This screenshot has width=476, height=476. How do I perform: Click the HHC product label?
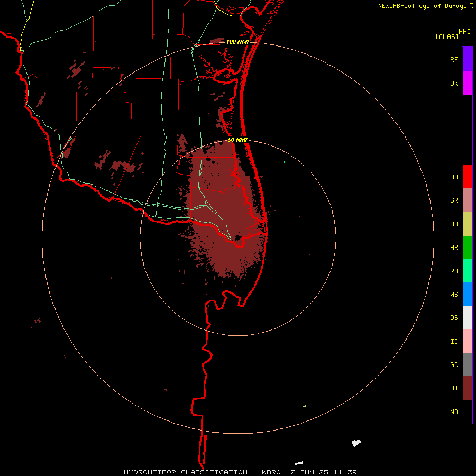[x=465, y=32]
